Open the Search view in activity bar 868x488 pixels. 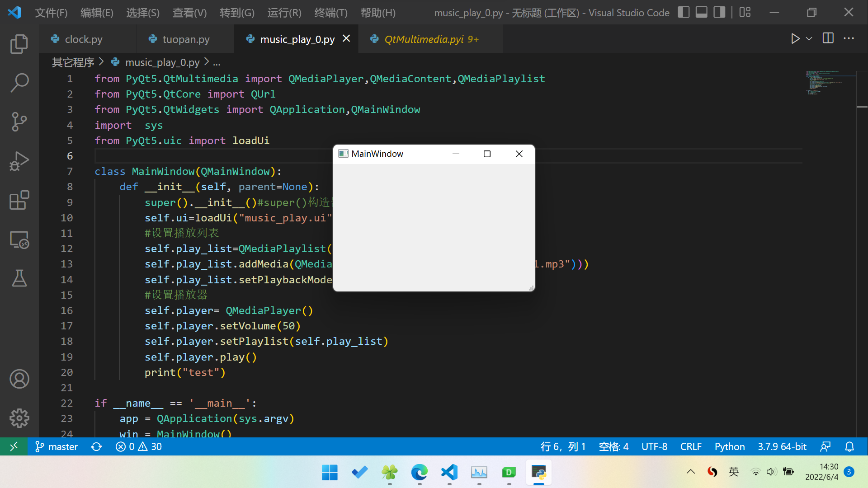pyautogui.click(x=19, y=83)
